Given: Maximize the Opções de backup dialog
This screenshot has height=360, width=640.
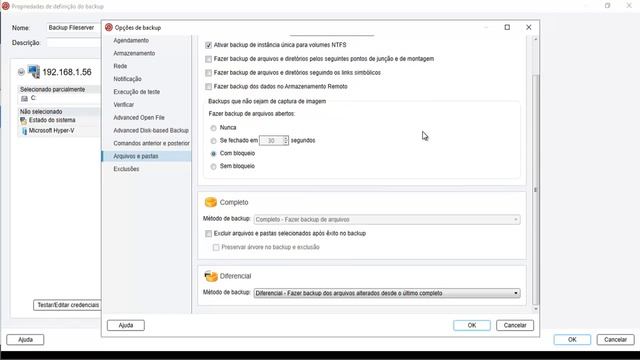Looking at the screenshot, I should click(507, 27).
